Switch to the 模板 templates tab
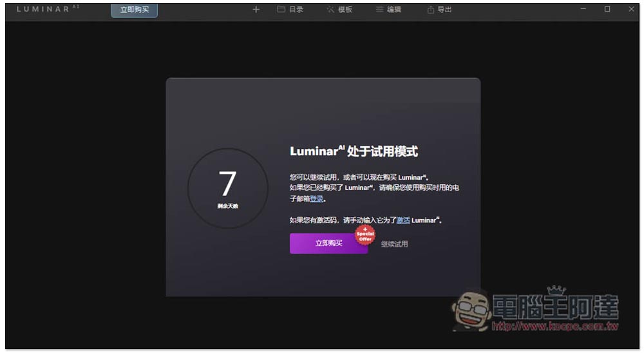Screen dimensions: 644x353 tap(339, 10)
